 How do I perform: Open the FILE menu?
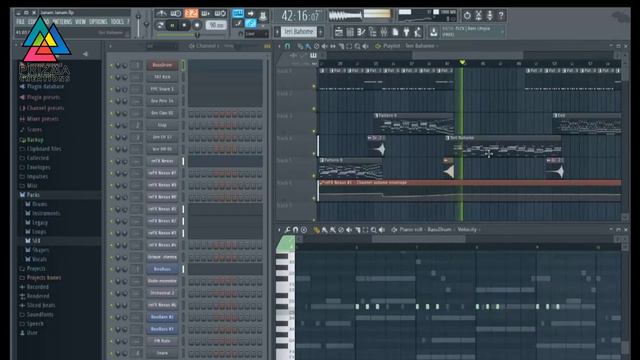(20, 22)
